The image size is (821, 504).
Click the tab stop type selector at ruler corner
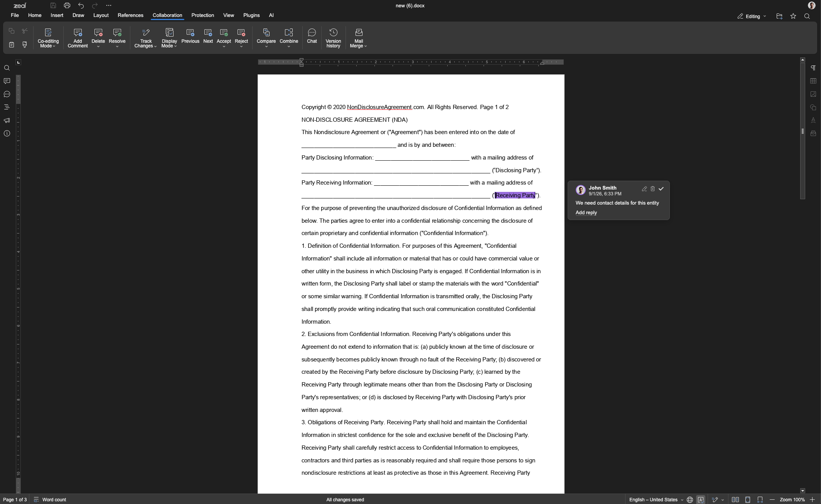click(18, 62)
